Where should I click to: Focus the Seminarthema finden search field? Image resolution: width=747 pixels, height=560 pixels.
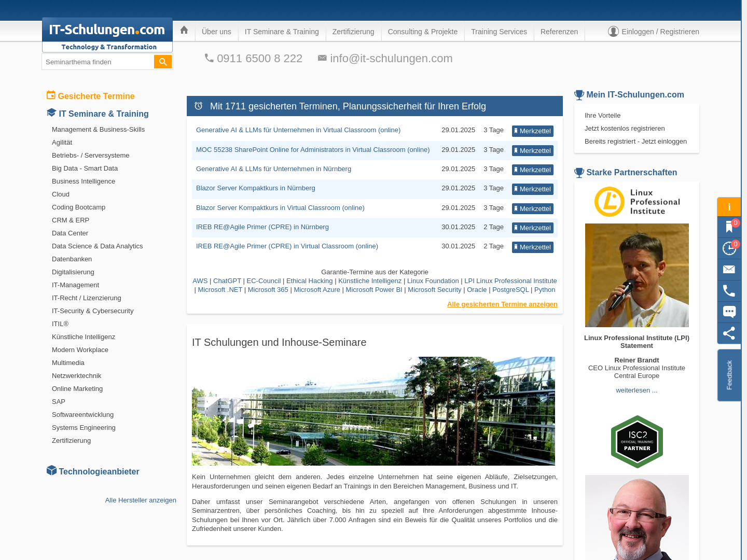click(x=98, y=62)
